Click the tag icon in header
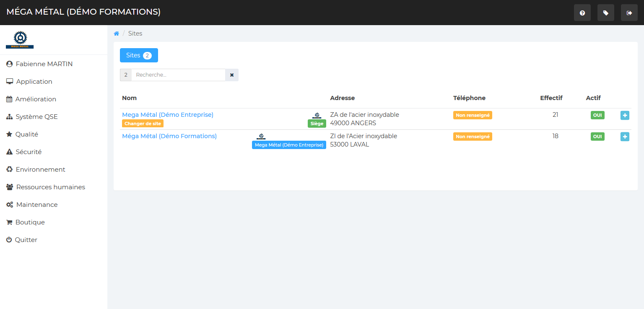The height and width of the screenshot is (309, 644). 605,13
